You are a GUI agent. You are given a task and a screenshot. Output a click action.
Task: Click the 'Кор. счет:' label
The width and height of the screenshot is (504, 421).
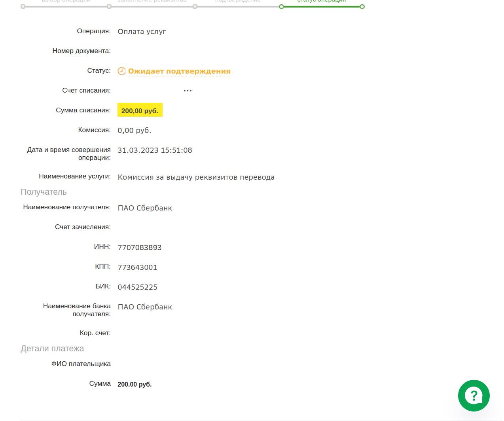95,333
